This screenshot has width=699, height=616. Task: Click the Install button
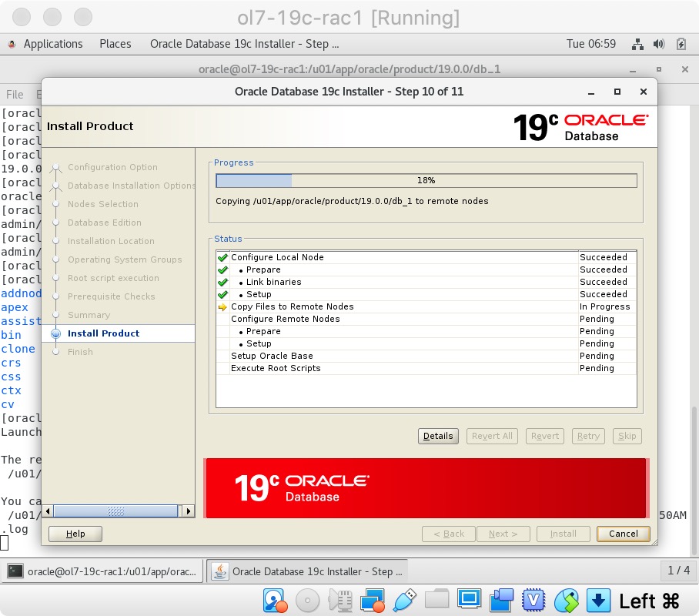[563, 534]
